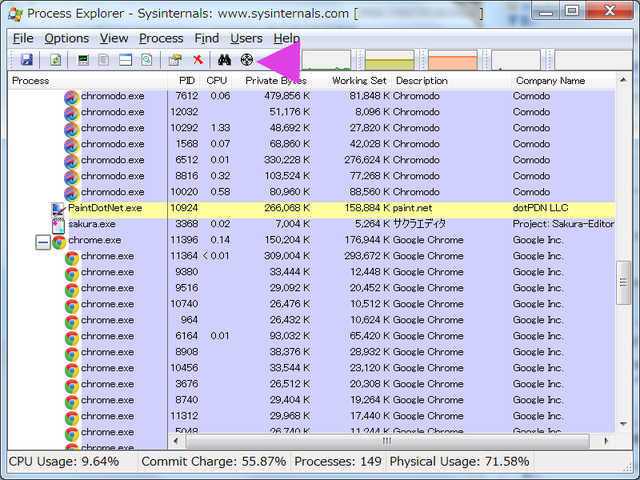Click the sakura.exe process icon

pyautogui.click(x=58, y=225)
